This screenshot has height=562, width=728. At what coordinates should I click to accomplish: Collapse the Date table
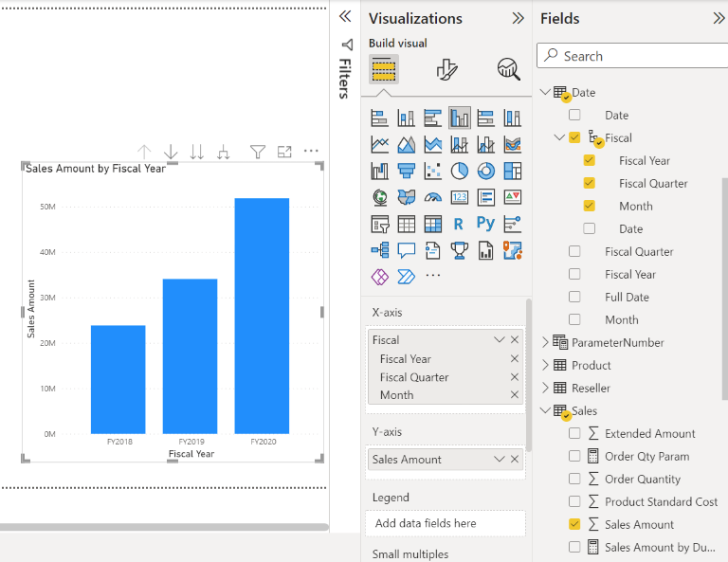pos(545,91)
